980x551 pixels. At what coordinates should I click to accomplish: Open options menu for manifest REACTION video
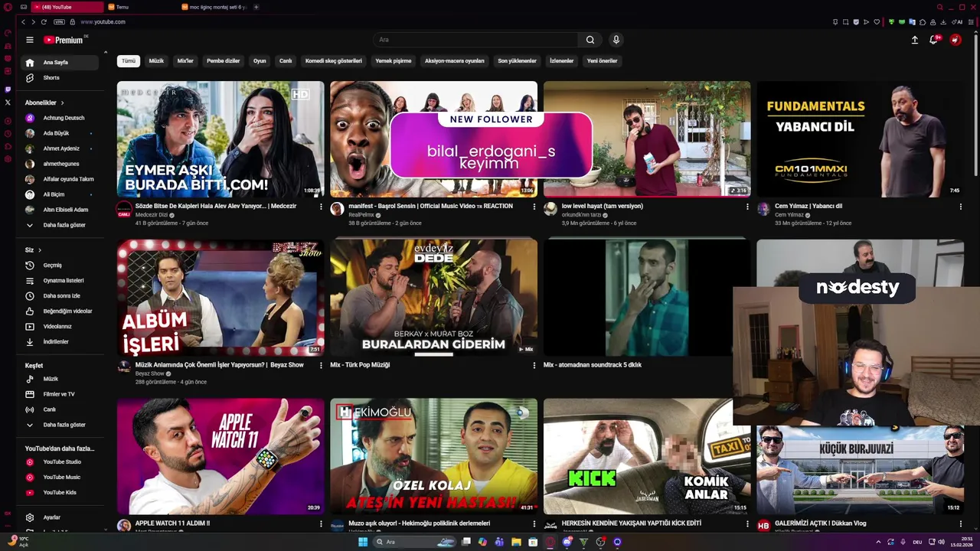(x=534, y=207)
